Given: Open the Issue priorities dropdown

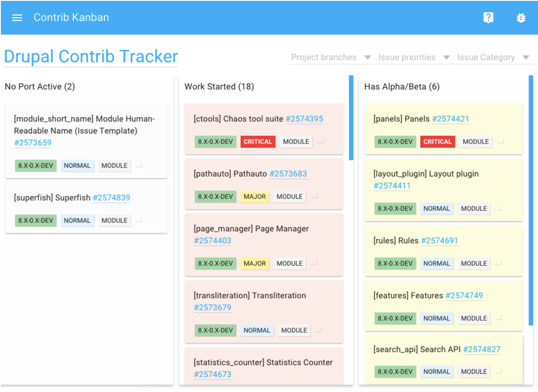Looking at the screenshot, I should tap(415, 58).
